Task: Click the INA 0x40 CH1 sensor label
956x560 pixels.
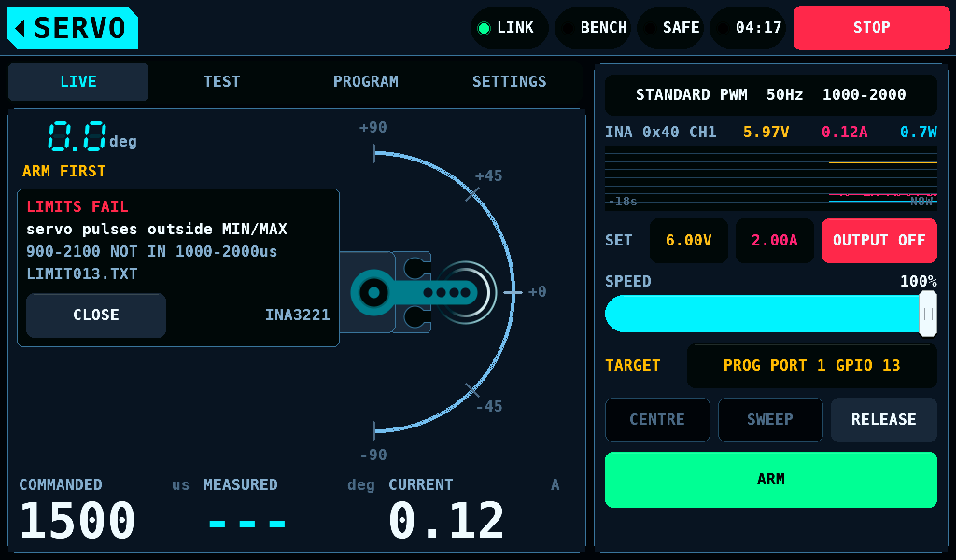Action: tap(660, 133)
